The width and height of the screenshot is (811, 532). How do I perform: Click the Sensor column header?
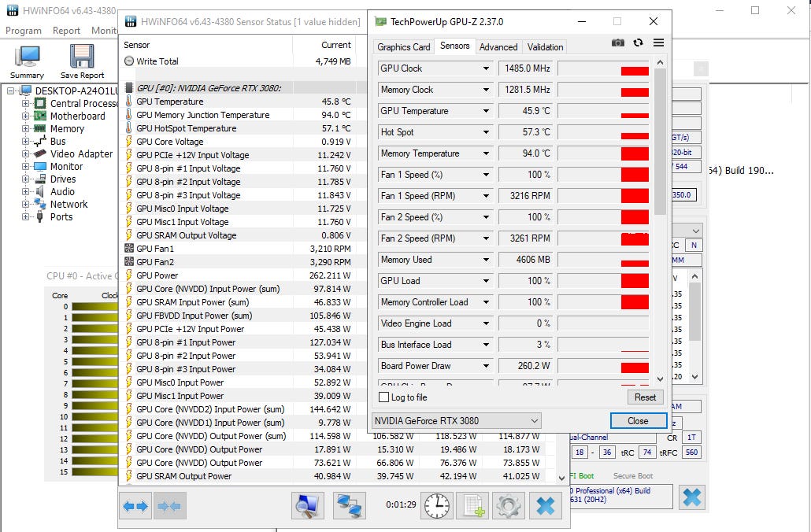click(x=136, y=45)
